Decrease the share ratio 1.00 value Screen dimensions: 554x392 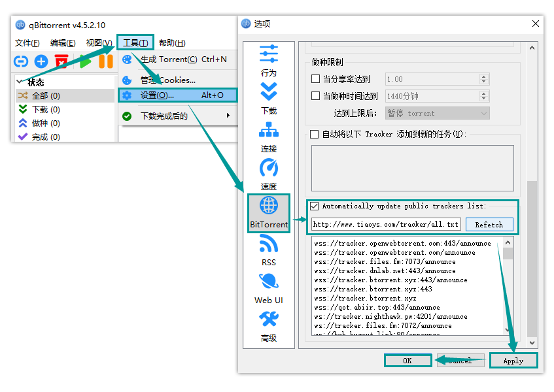[484, 82]
